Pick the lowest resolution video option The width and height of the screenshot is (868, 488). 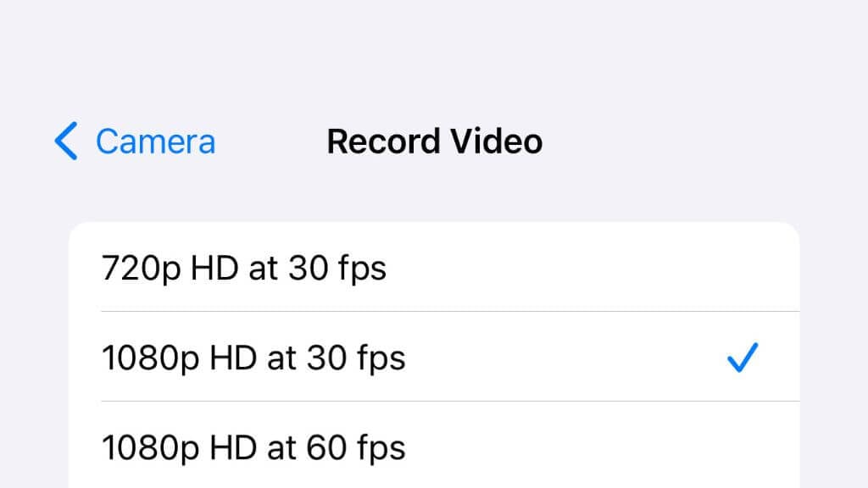pyautogui.click(x=434, y=267)
